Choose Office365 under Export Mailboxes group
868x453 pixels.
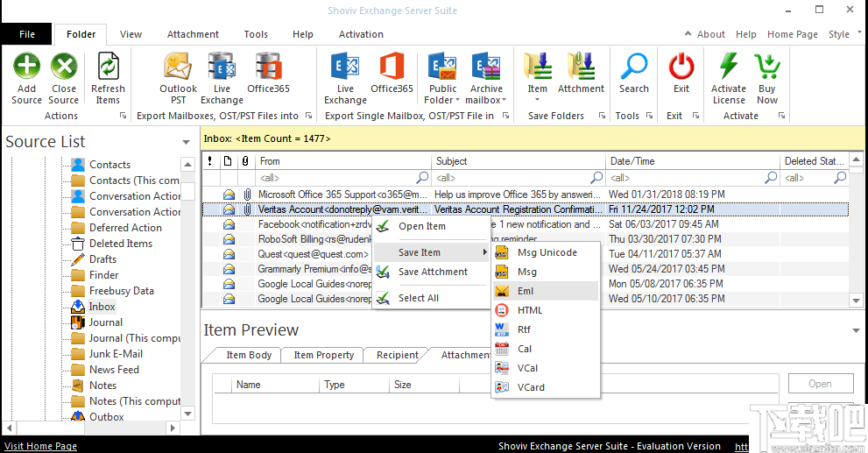point(269,66)
